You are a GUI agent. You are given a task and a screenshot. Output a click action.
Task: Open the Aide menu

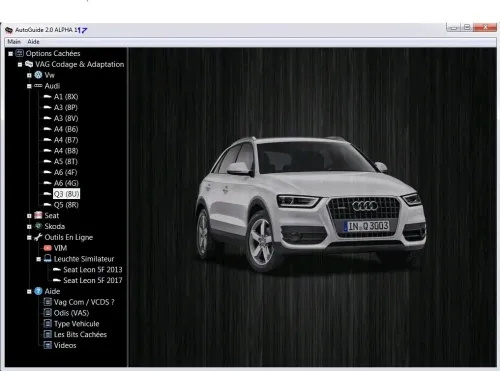click(33, 42)
